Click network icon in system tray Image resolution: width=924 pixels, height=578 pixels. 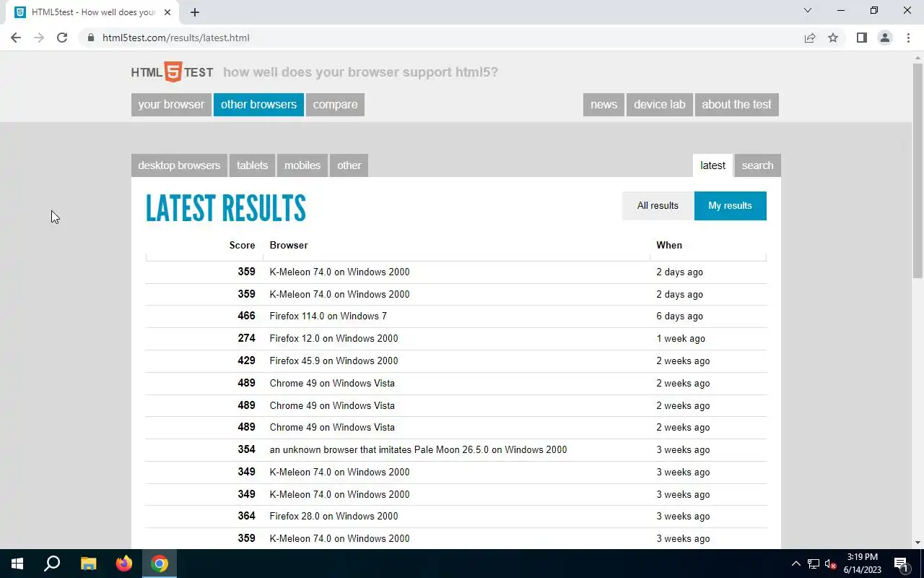pyautogui.click(x=814, y=564)
